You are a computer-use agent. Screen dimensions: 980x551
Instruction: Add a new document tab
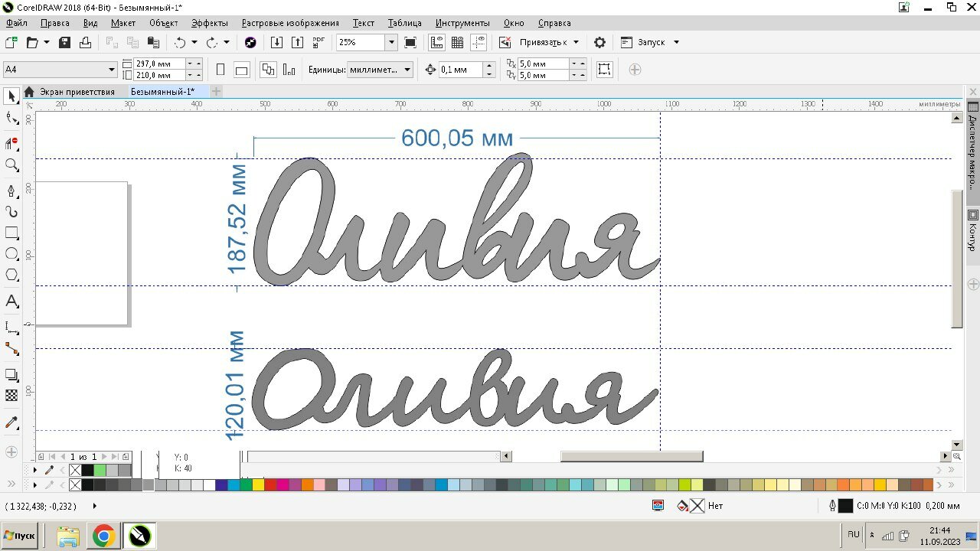coord(216,92)
